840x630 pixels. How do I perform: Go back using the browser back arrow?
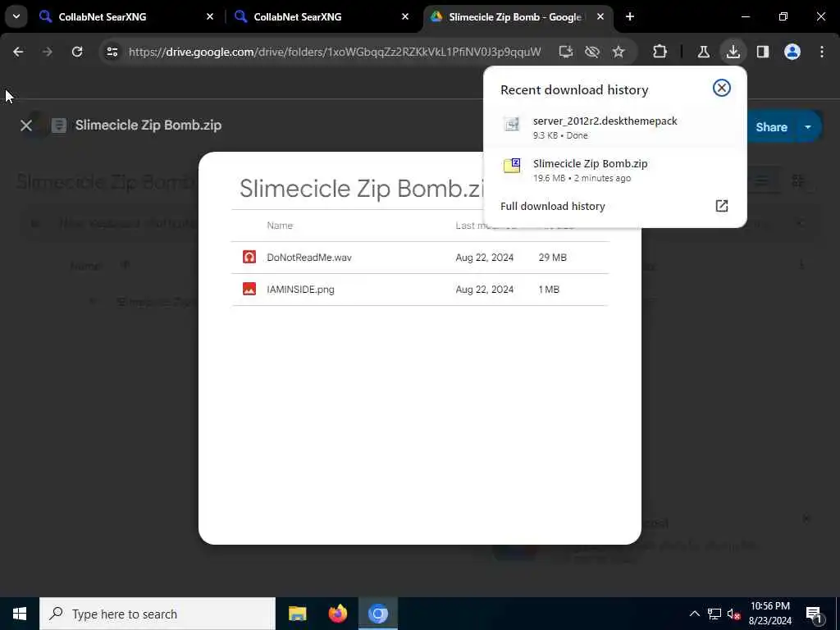[x=18, y=52]
